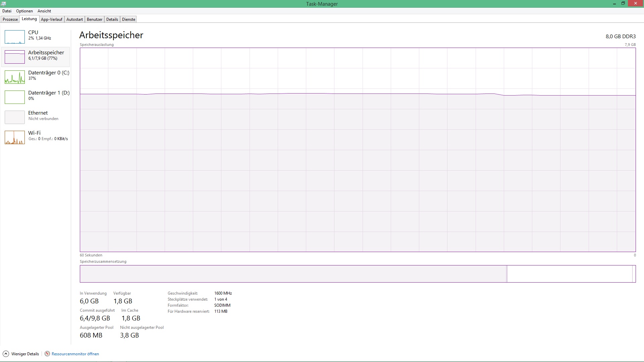Open Datenträger 1 (D:) graph icon
Image resolution: width=644 pixels, height=362 pixels.
point(15,97)
